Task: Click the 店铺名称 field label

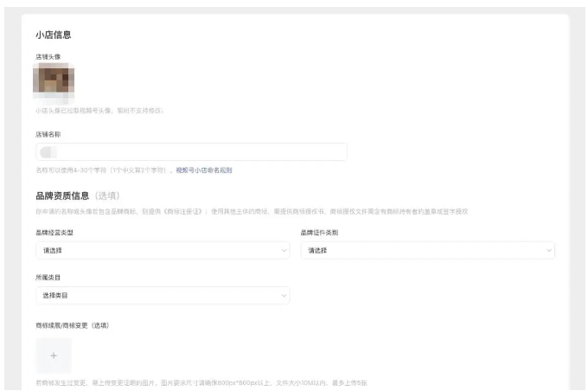Action: tap(48, 135)
